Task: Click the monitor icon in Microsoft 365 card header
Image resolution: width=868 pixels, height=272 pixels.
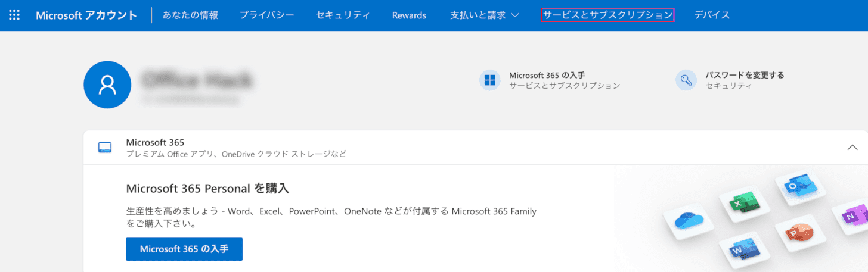Action: [105, 148]
